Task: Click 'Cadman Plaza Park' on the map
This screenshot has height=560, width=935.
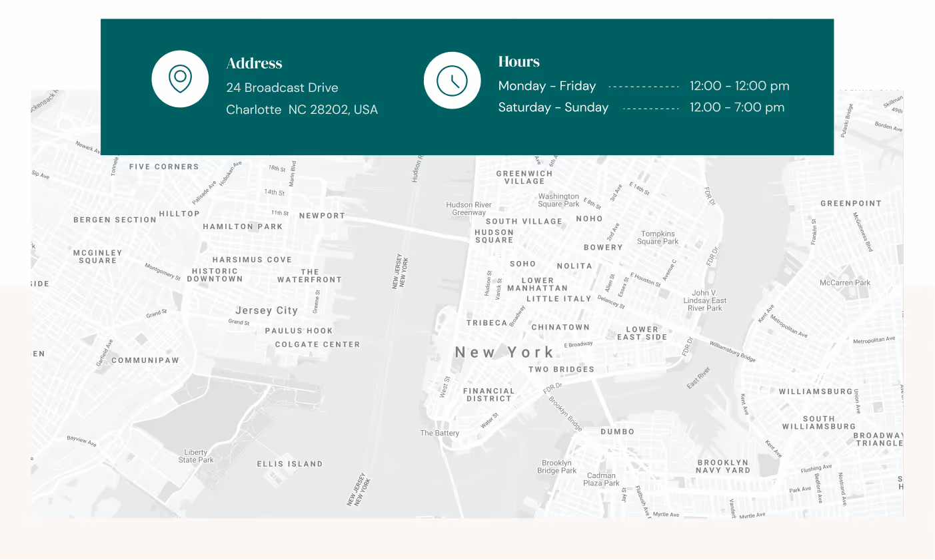Action: coord(602,479)
